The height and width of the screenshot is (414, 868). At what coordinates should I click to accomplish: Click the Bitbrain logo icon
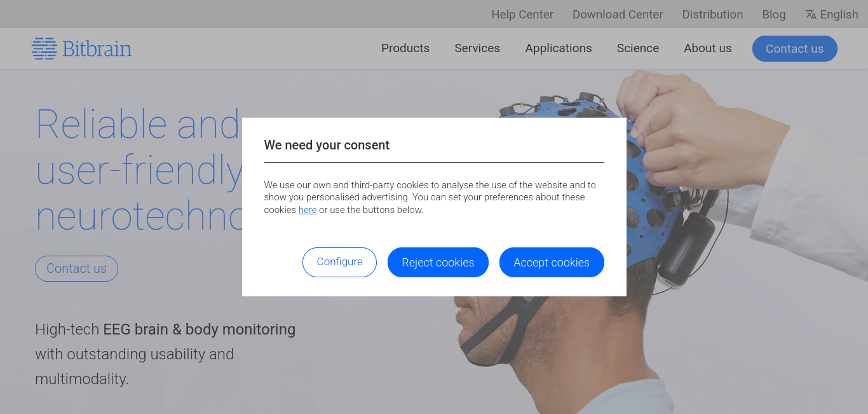coord(44,48)
